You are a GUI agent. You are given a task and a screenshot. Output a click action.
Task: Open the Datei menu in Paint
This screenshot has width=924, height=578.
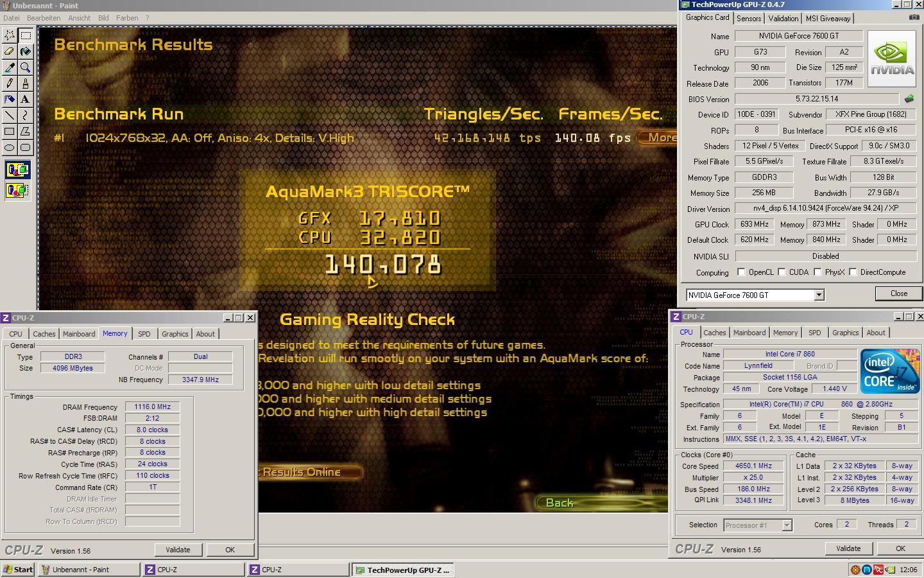coord(12,18)
